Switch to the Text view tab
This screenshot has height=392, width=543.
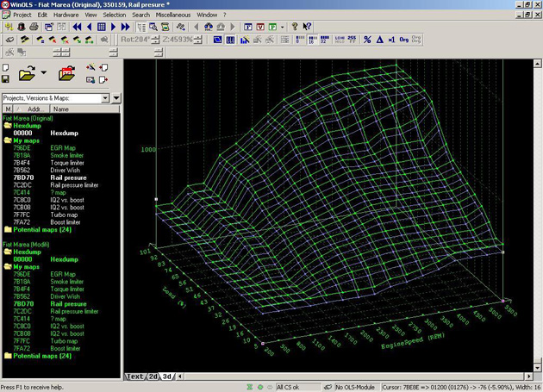[135, 376]
